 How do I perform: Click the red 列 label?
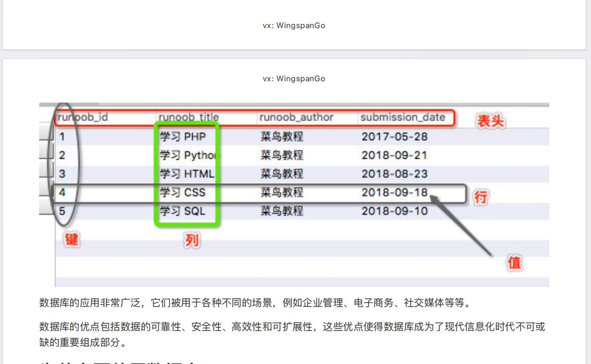click(x=191, y=240)
